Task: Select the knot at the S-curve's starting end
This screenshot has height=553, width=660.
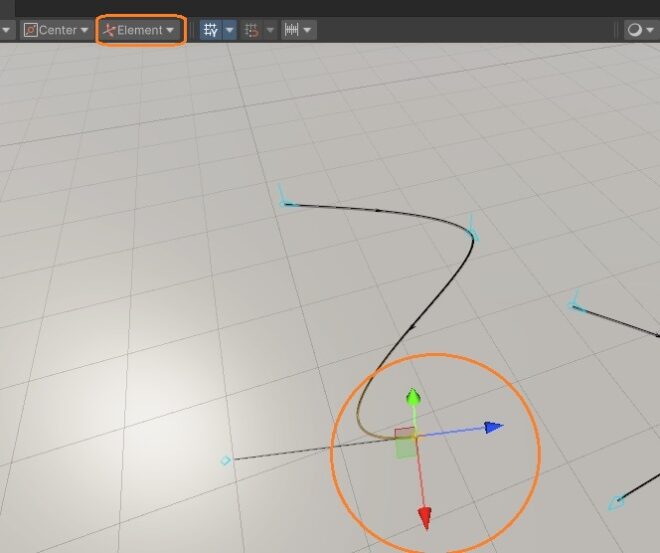Action: click(x=284, y=203)
